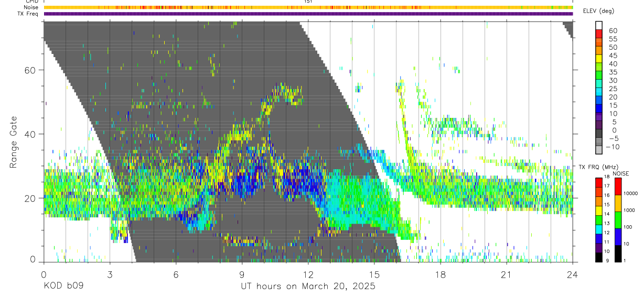Image resolution: width=644 pixels, height=297 pixels.
Task: Click the 12 tick on the UT hours axis
Action: [x=308, y=274]
